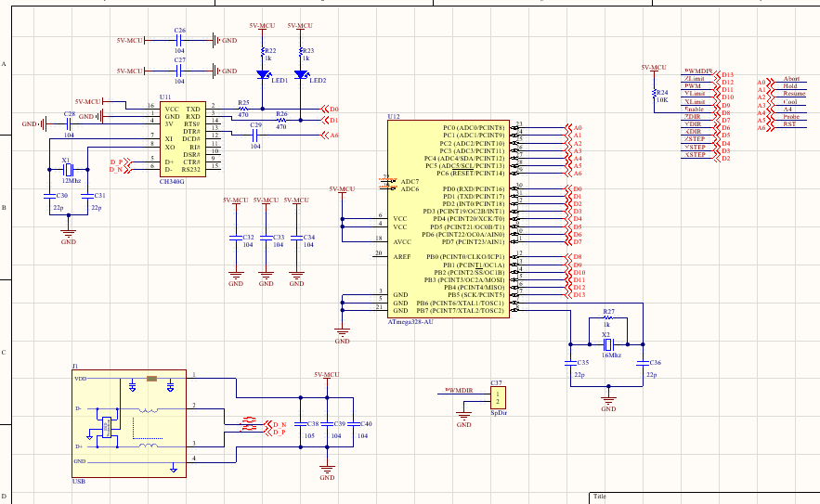
Task: Select resistor R23 above LED2
Action: (x=301, y=51)
